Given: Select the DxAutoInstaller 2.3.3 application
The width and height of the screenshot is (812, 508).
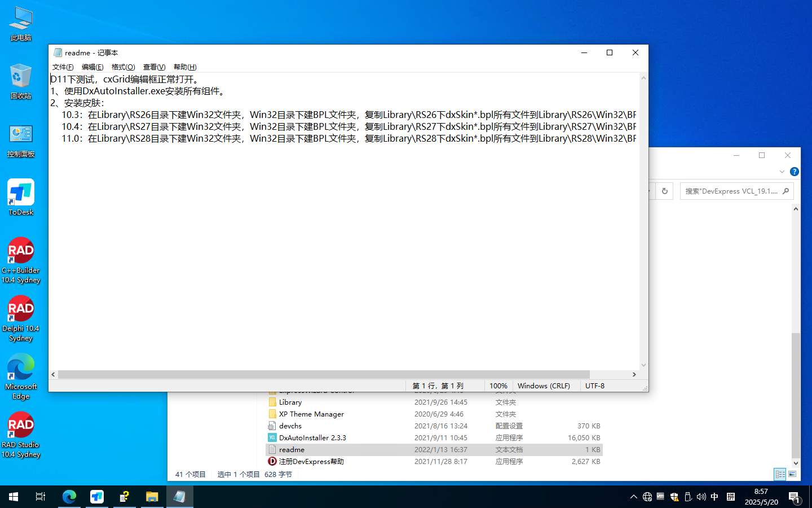Looking at the screenshot, I should point(434,438).
